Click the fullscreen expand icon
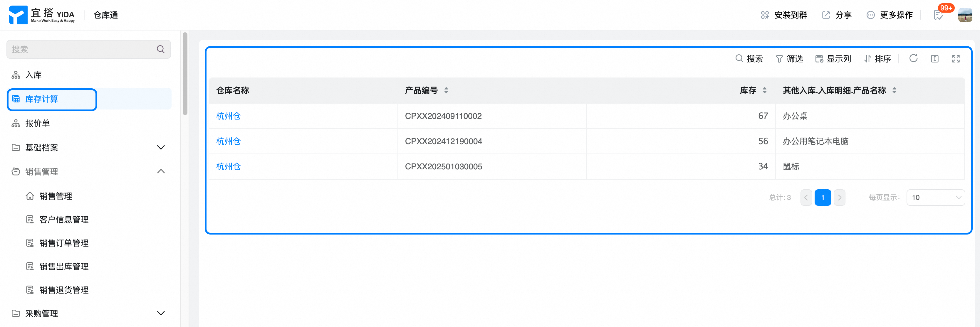The width and height of the screenshot is (980, 327). [x=956, y=58]
